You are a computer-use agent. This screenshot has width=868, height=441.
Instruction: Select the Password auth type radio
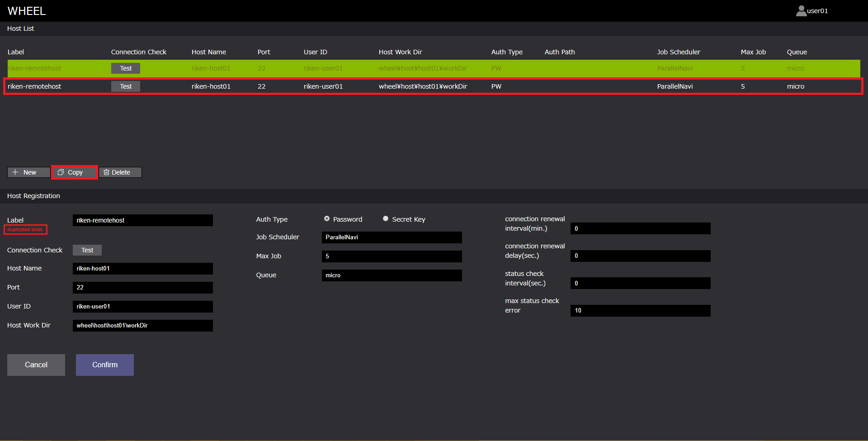point(327,219)
